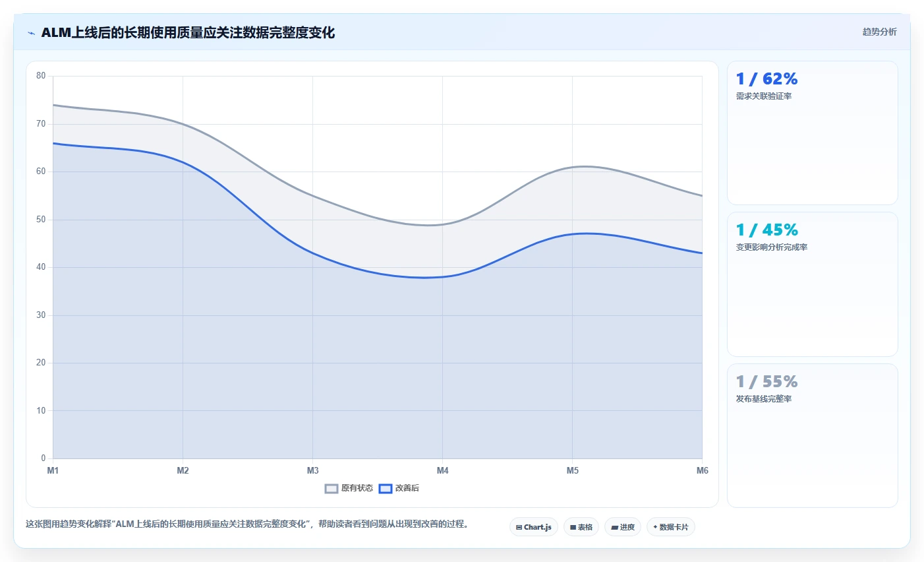Toggle the 改善后 legend series
Image resolution: width=924 pixels, height=562 pixels.
pos(399,488)
